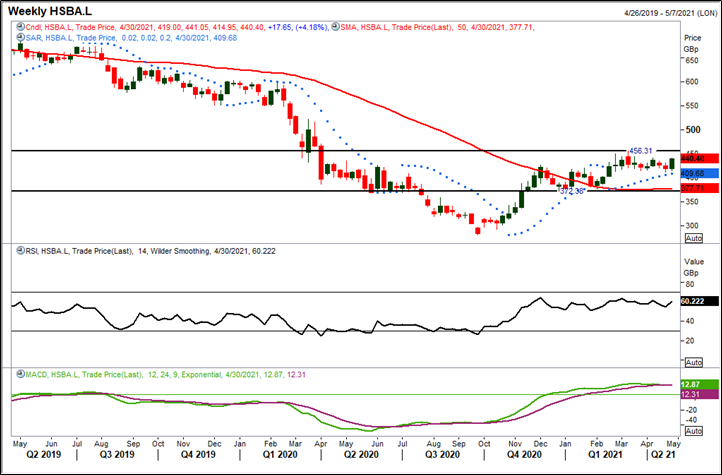722x475 pixels.
Task: Click the -40 label on MACD axis
Action: pyautogui.click(x=690, y=420)
